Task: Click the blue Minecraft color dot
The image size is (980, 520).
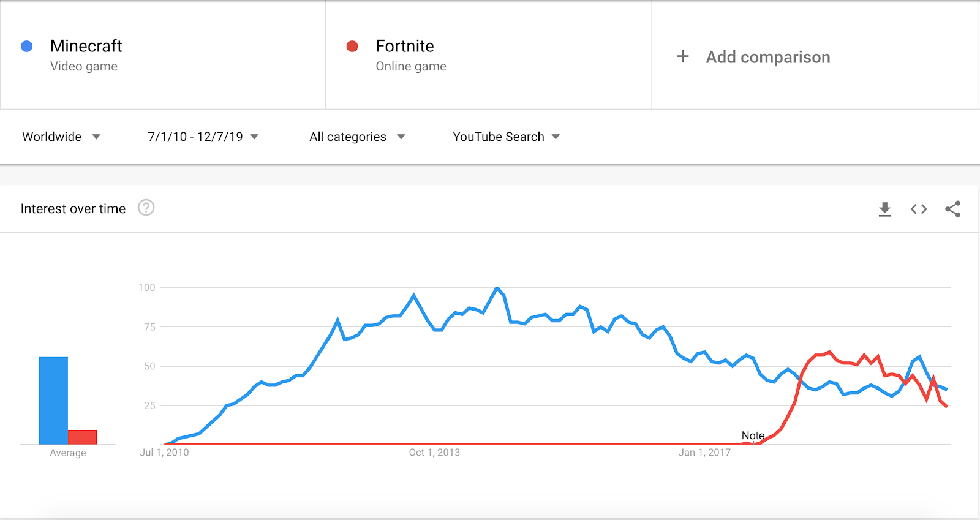Action: click(x=27, y=47)
